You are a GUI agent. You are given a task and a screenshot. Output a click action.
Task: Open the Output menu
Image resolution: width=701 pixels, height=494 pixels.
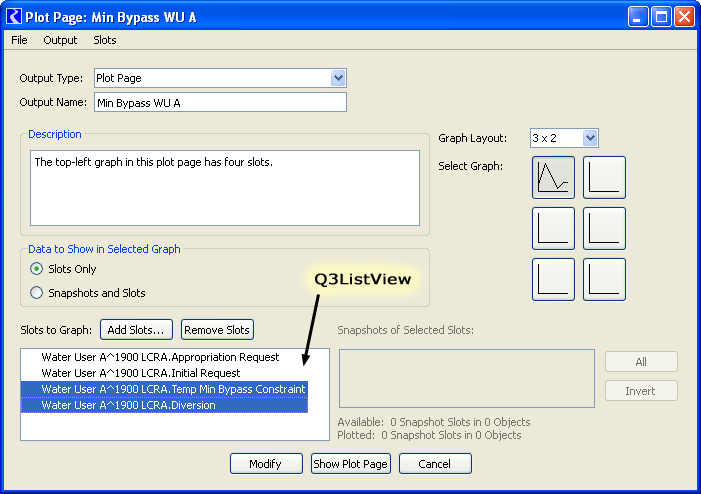tap(60, 40)
